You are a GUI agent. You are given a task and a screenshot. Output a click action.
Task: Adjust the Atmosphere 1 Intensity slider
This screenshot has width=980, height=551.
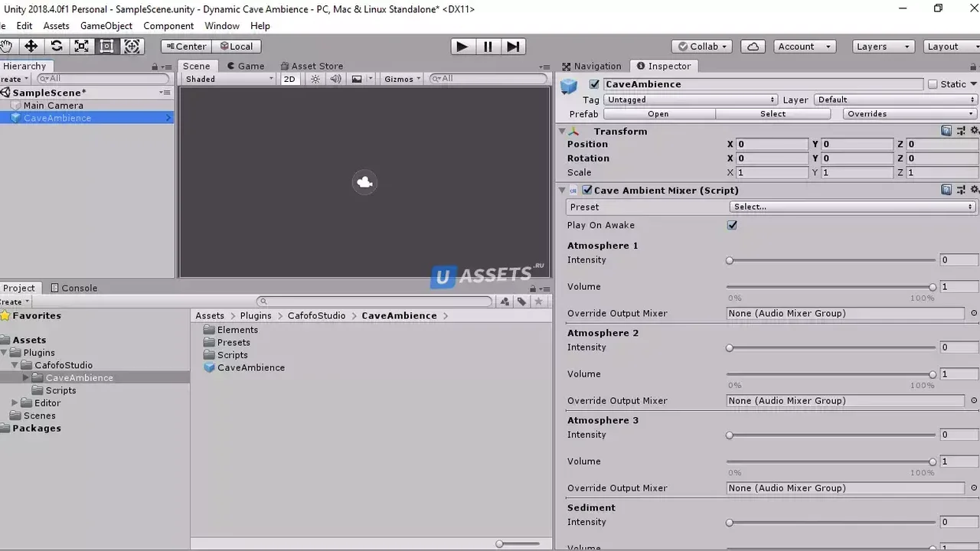coord(831,260)
